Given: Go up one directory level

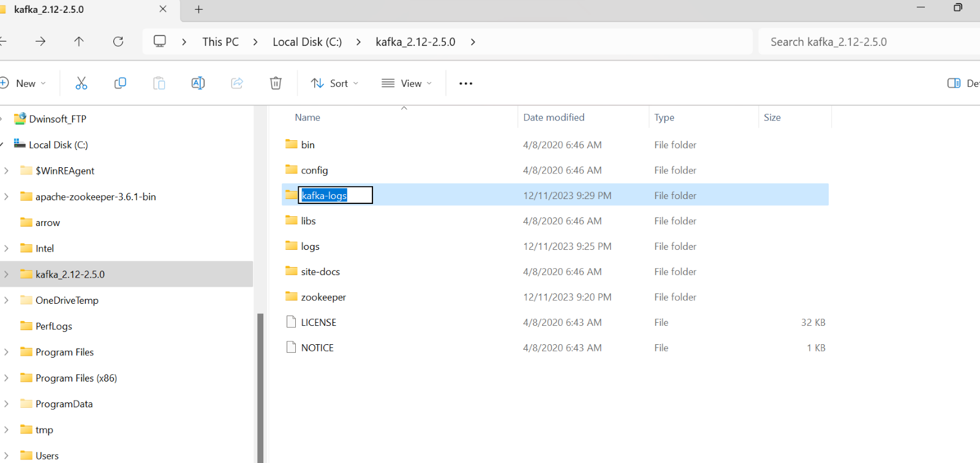Looking at the screenshot, I should 79,42.
